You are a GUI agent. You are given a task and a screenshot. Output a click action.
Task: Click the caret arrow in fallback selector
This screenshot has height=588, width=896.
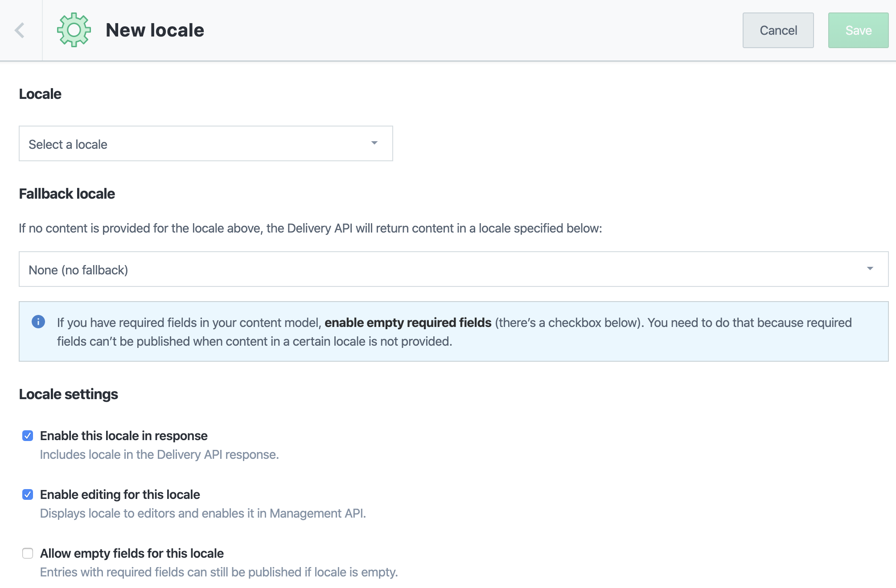click(x=870, y=269)
